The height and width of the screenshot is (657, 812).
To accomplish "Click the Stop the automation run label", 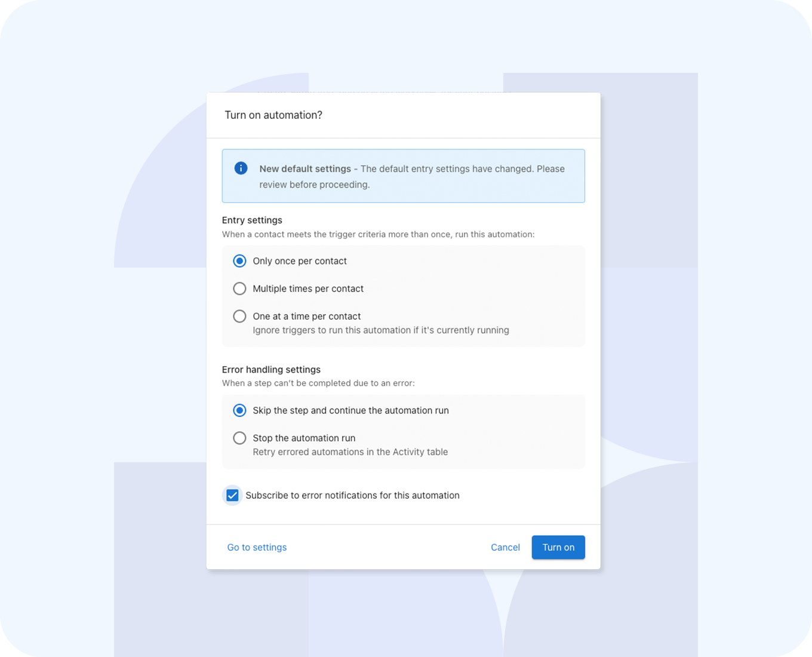I will point(304,438).
